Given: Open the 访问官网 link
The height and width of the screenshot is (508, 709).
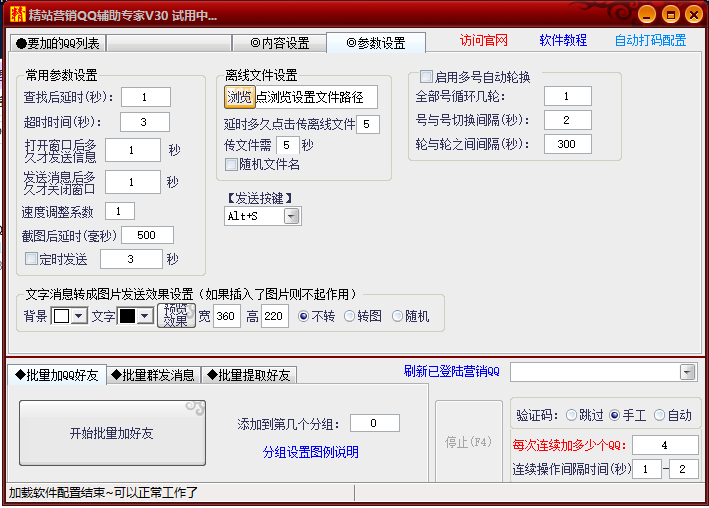Looking at the screenshot, I should (x=483, y=41).
